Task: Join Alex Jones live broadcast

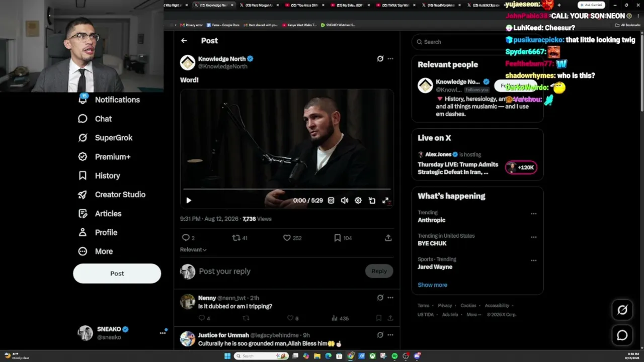Action: (521, 167)
